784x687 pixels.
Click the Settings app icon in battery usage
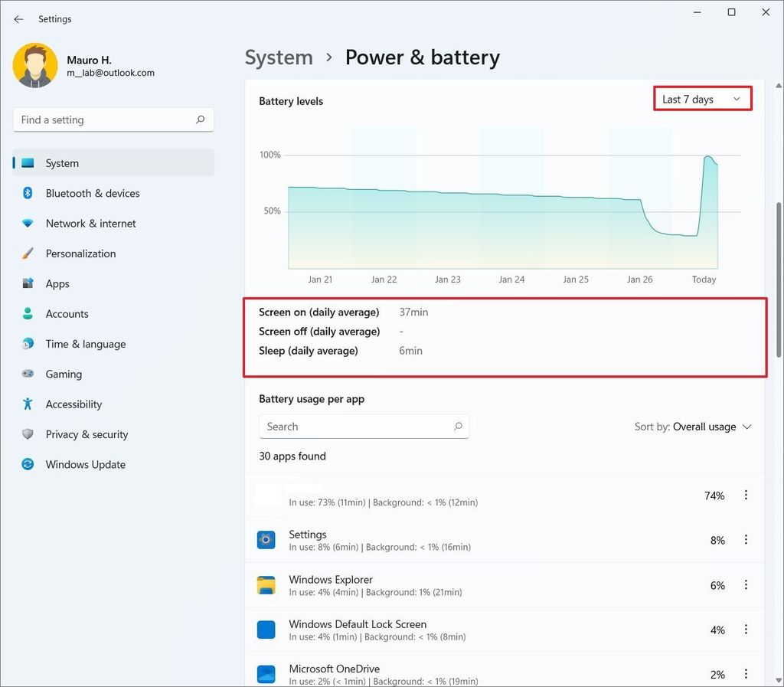click(x=266, y=539)
